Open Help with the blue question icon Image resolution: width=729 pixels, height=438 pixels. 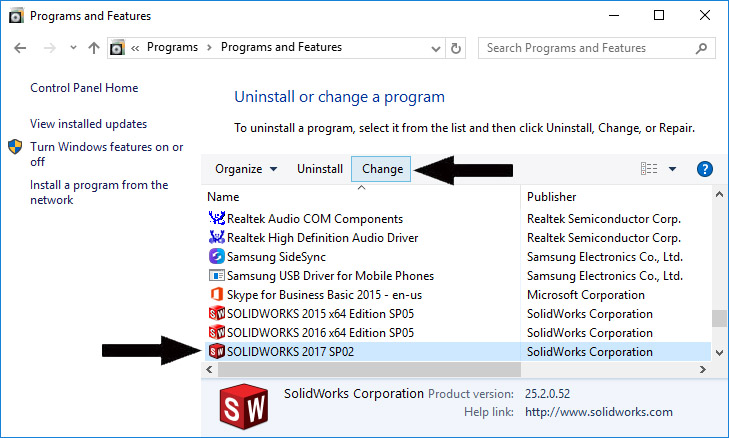tap(705, 169)
